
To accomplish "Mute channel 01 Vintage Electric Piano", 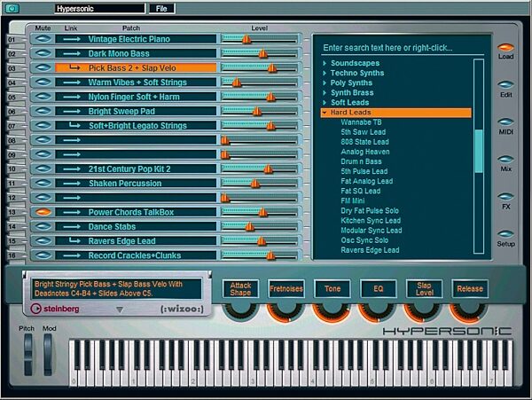I will 43,39.
